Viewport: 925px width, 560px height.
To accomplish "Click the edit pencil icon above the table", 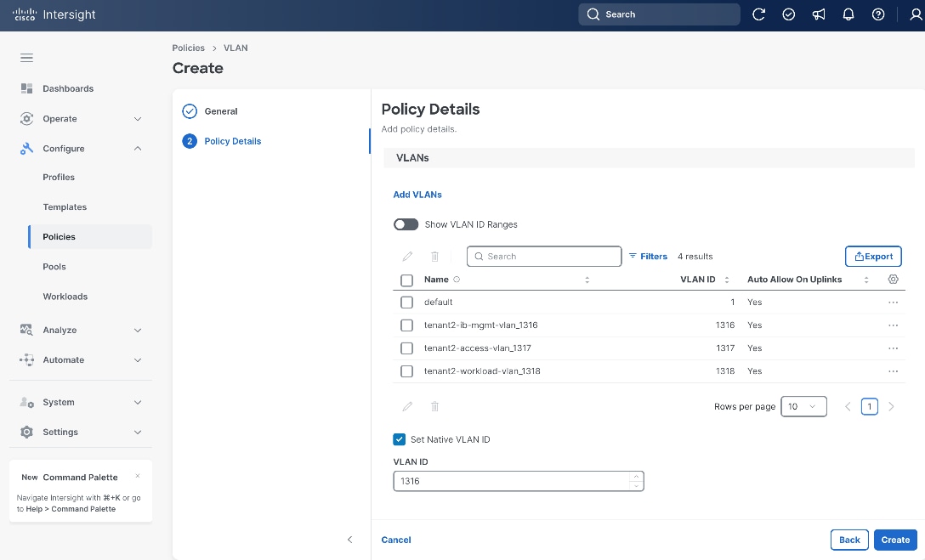I will [x=407, y=257].
